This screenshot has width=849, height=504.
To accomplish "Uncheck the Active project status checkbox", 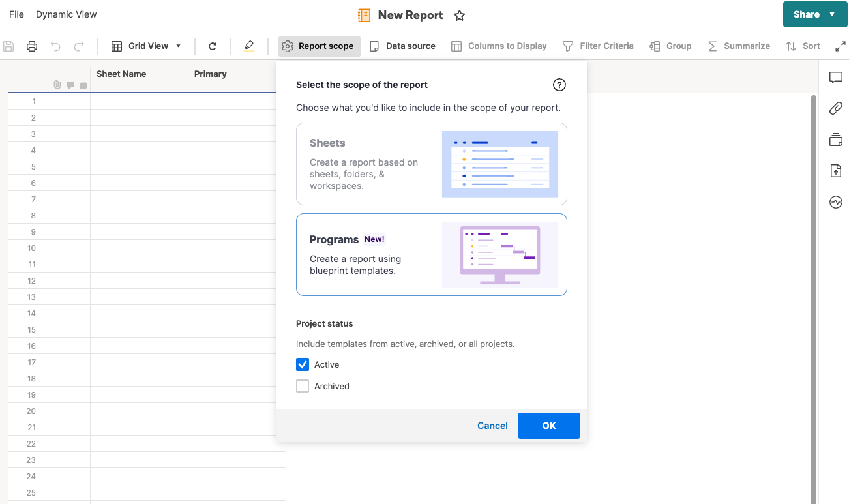I will click(x=302, y=364).
